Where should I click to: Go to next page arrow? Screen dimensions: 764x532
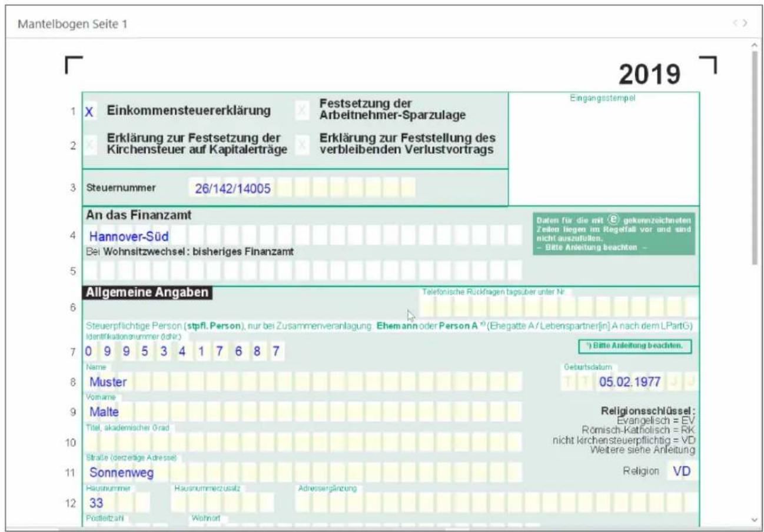coord(745,24)
